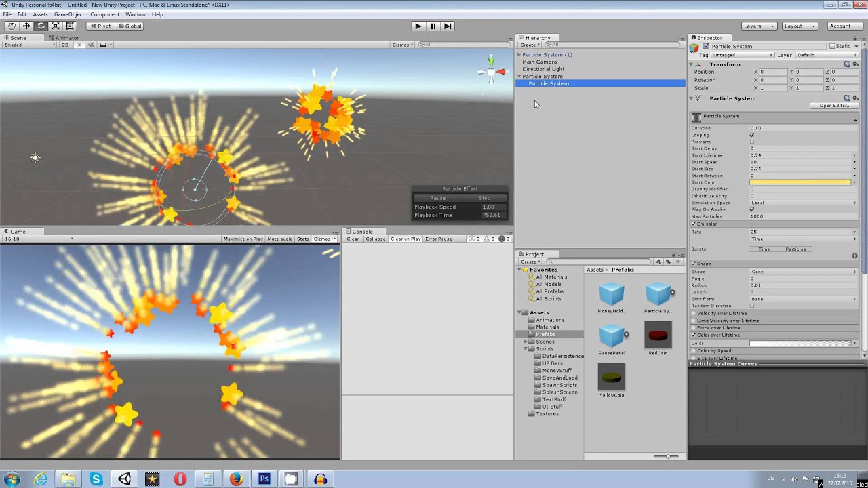Open Layers dropdown in top toolbar

pyautogui.click(x=758, y=26)
